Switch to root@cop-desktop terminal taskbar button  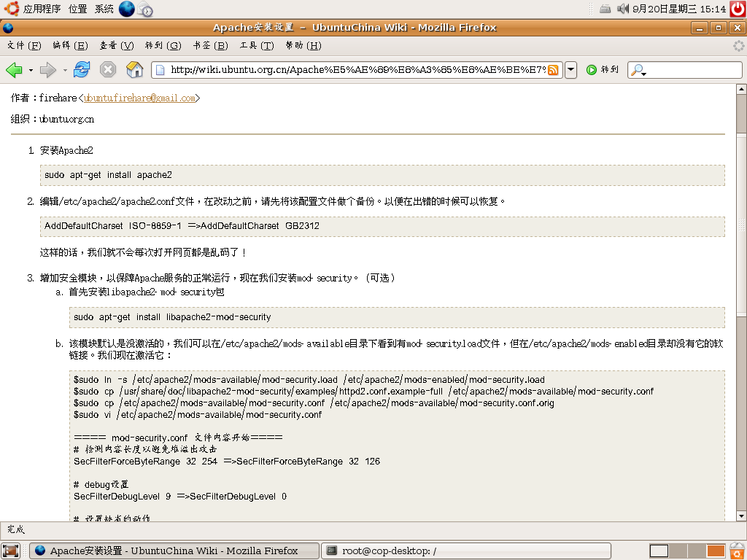coord(466,551)
